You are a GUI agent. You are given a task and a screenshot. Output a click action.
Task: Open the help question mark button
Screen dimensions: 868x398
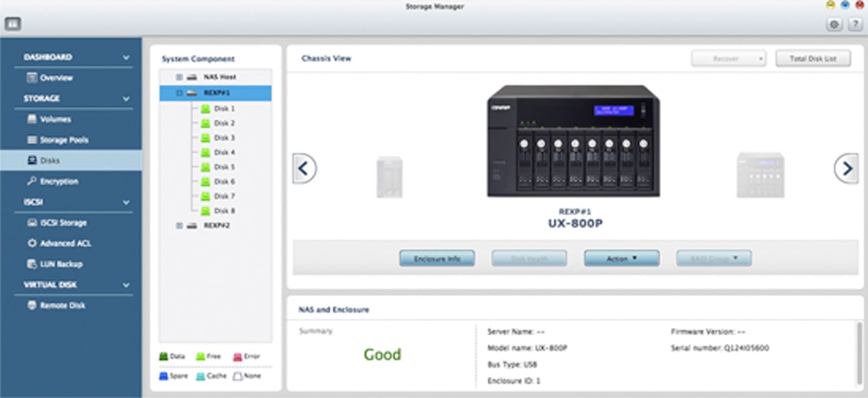point(855,25)
